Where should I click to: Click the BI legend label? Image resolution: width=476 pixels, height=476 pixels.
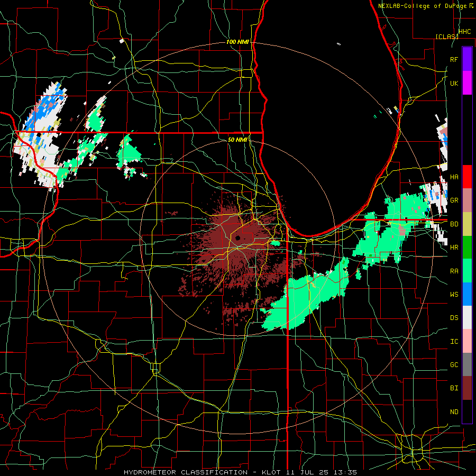[x=454, y=388]
